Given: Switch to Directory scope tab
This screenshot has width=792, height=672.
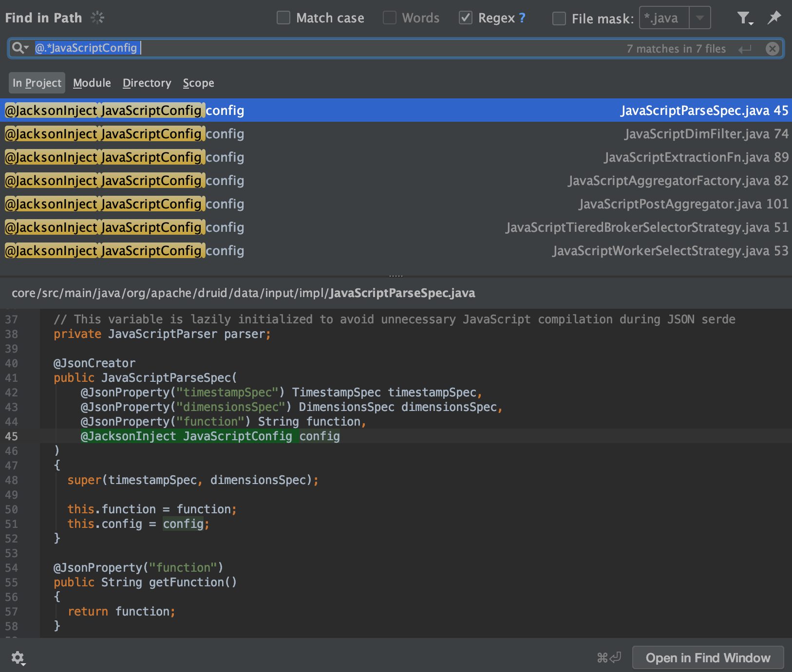Looking at the screenshot, I should click(147, 83).
